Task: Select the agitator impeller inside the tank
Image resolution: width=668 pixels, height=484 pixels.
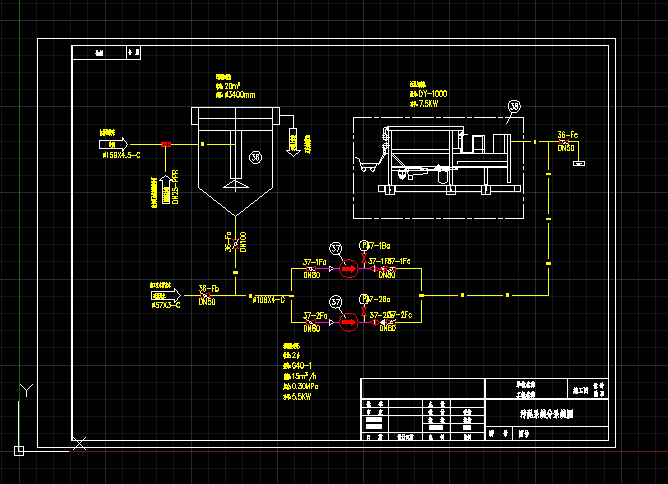Action: coord(236,185)
